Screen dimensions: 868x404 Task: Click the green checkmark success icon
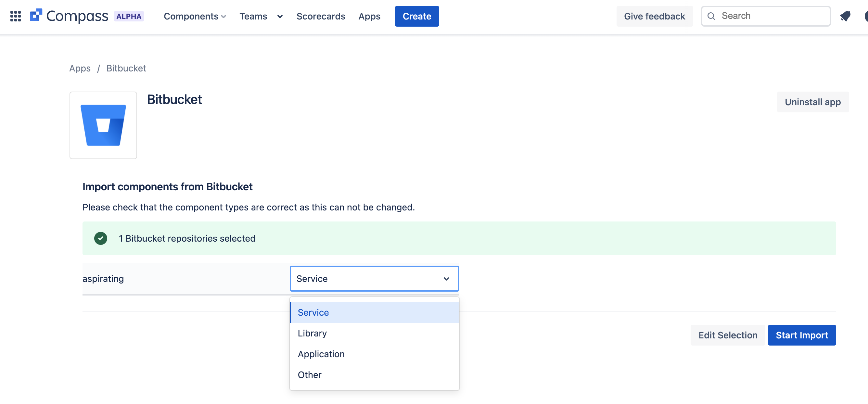(100, 238)
